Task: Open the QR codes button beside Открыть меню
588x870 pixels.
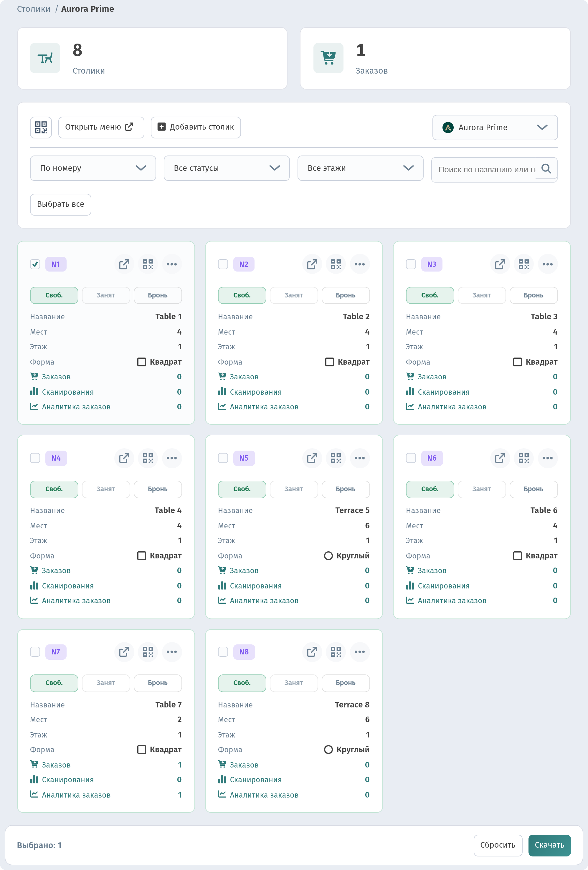Action: pyautogui.click(x=41, y=127)
